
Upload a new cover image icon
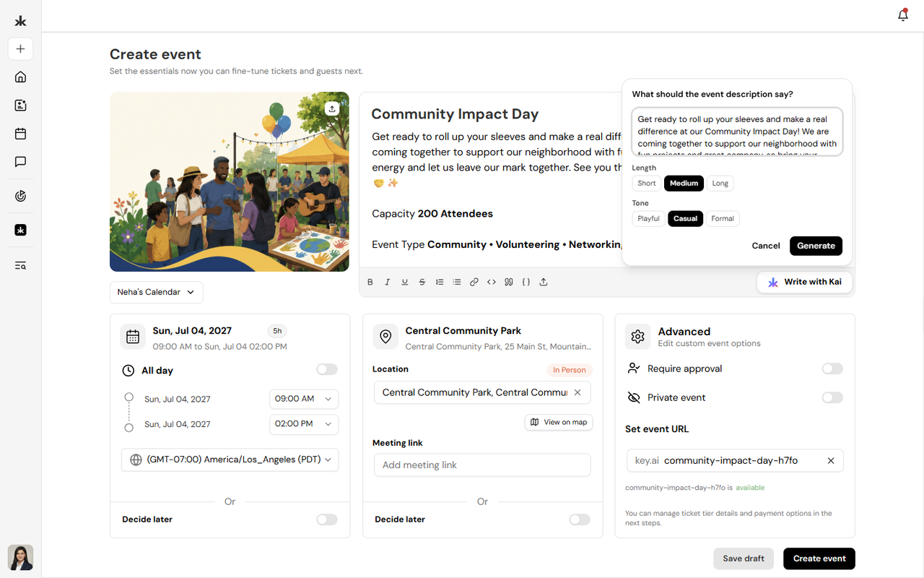pyautogui.click(x=331, y=108)
